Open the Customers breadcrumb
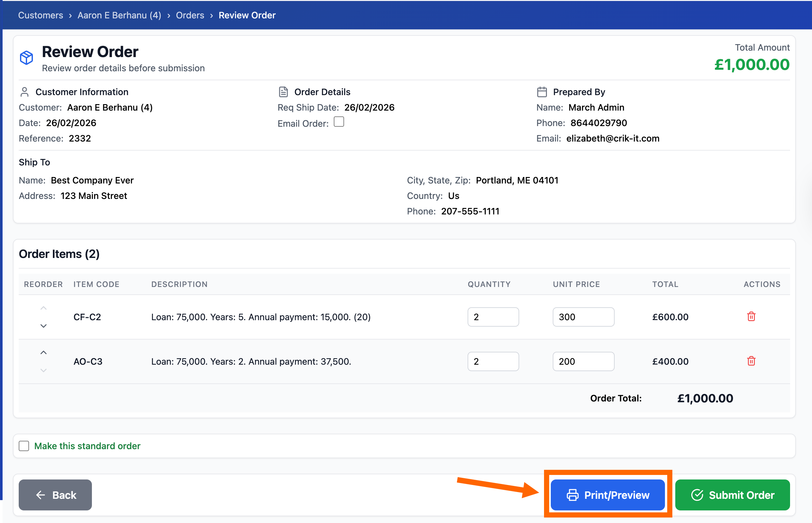 point(40,15)
